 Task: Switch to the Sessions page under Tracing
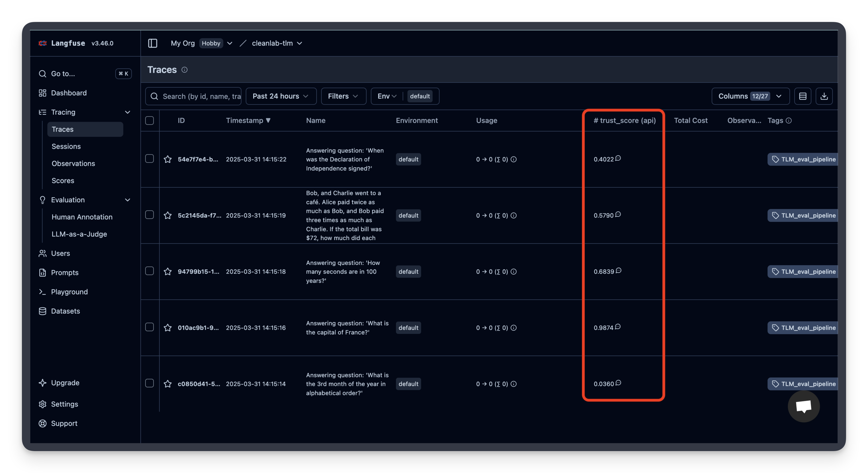point(66,146)
